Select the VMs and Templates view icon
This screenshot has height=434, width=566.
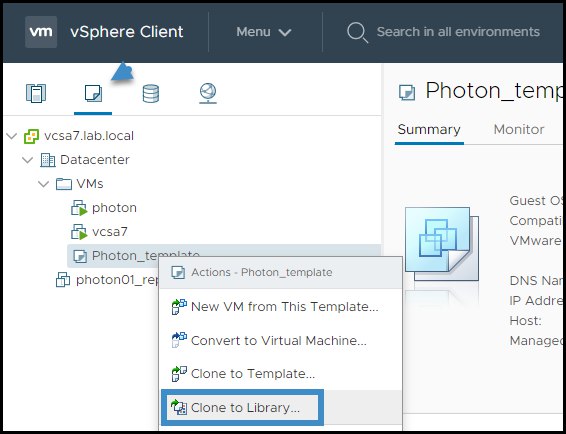pyautogui.click(x=93, y=93)
